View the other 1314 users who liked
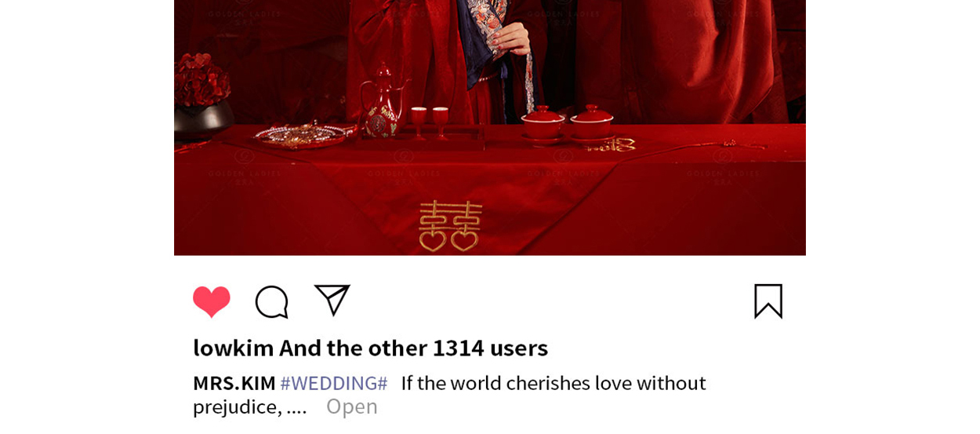Image resolution: width=980 pixels, height=434 pixels. click(437, 347)
